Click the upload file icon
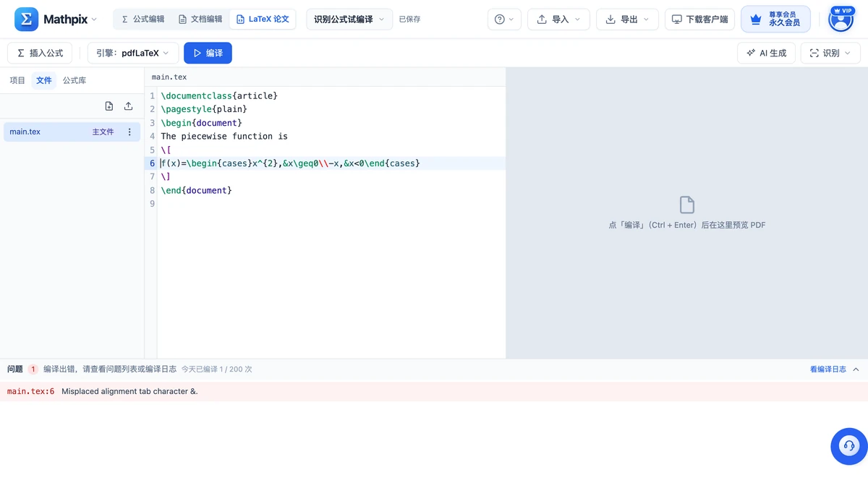The image size is (868, 488). pos(128,106)
